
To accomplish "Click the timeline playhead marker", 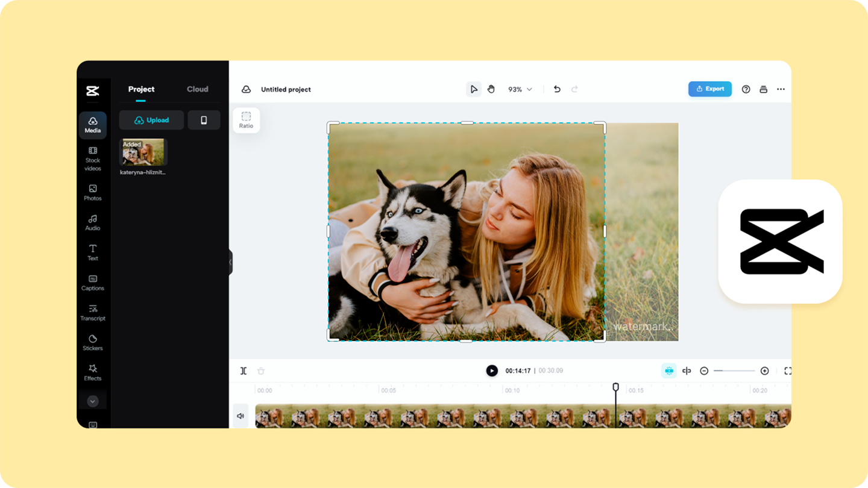I will [x=615, y=387].
